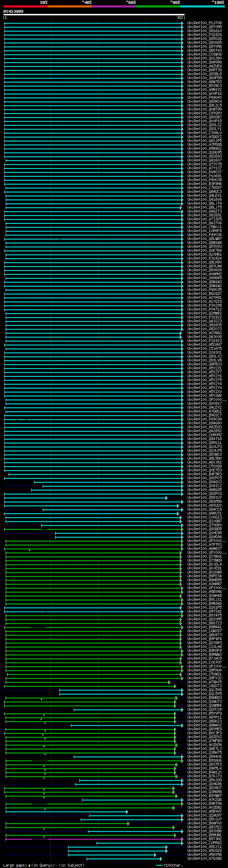Click the cyan alignment bar for UniRef100_A9TS81

pos(94,612)
